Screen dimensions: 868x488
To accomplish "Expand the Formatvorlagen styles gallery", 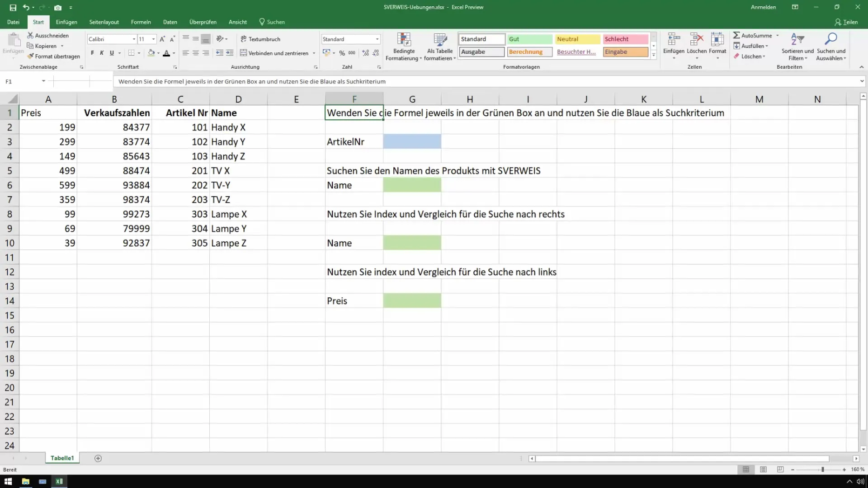I will coord(653,55).
